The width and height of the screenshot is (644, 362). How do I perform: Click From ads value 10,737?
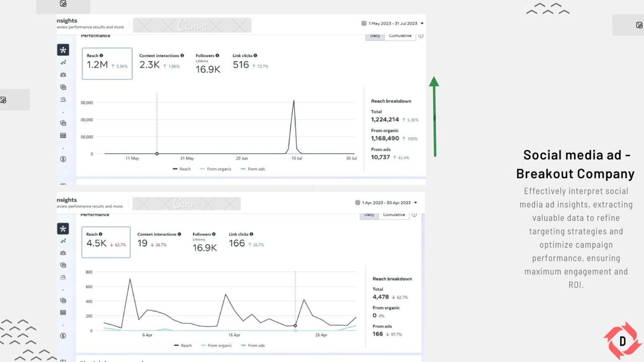pyautogui.click(x=380, y=157)
